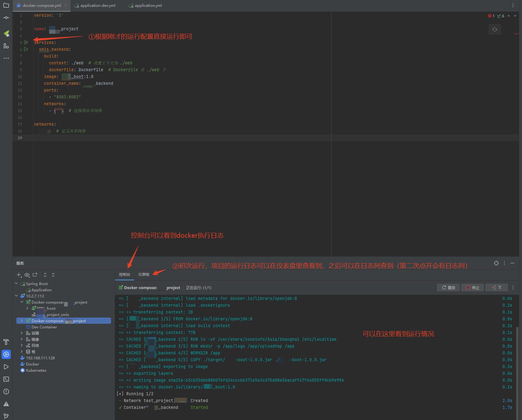Image resolution: width=522 pixels, height=420 pixels.
Task: Open the Terminal tool window
Action: pyautogui.click(x=6, y=379)
